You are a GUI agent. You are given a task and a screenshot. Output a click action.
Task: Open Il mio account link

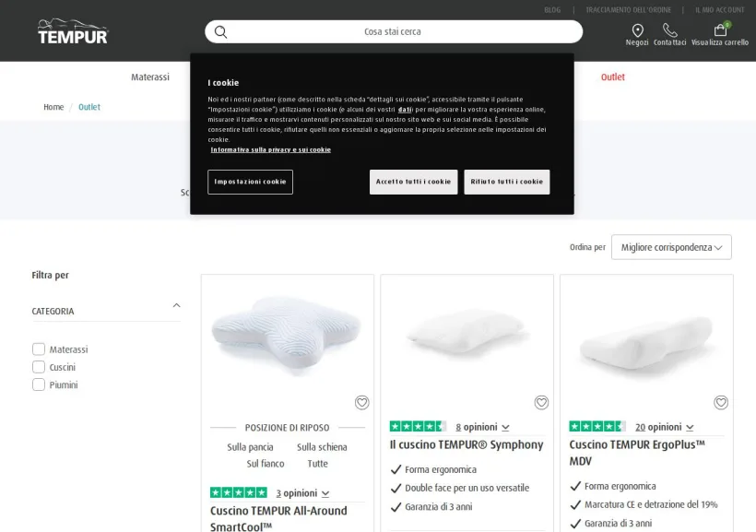[720, 9]
